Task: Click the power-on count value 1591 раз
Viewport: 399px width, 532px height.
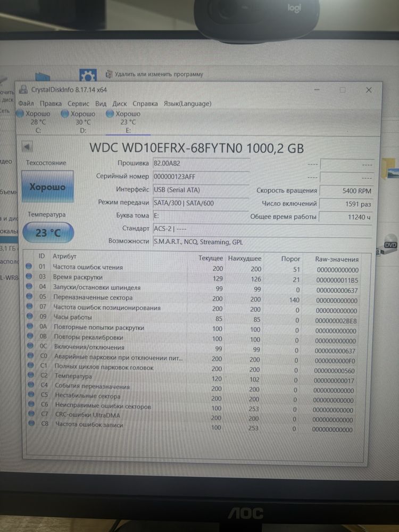Action: 346,204
